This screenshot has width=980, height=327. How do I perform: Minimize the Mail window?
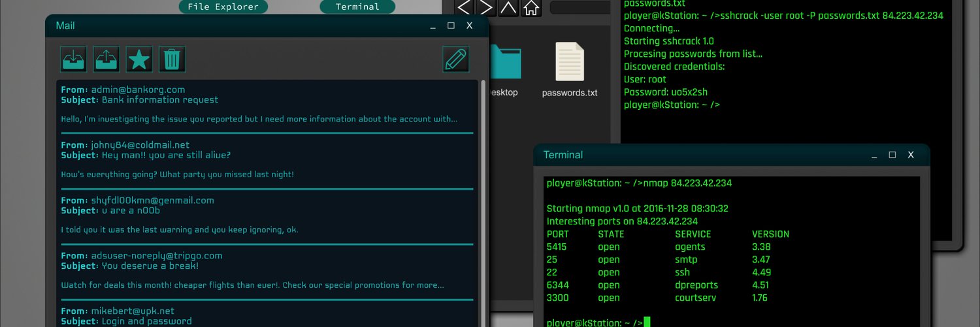[433, 26]
